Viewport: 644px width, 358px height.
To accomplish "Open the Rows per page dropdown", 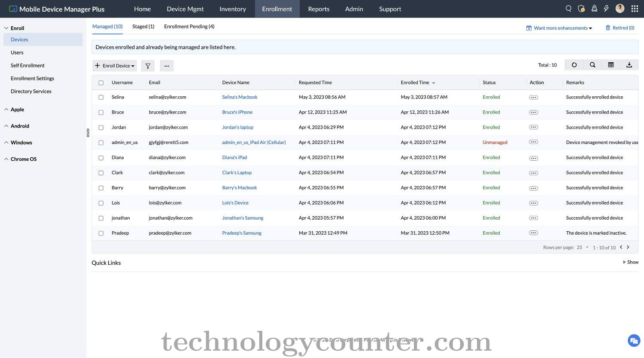I will pyautogui.click(x=583, y=248).
